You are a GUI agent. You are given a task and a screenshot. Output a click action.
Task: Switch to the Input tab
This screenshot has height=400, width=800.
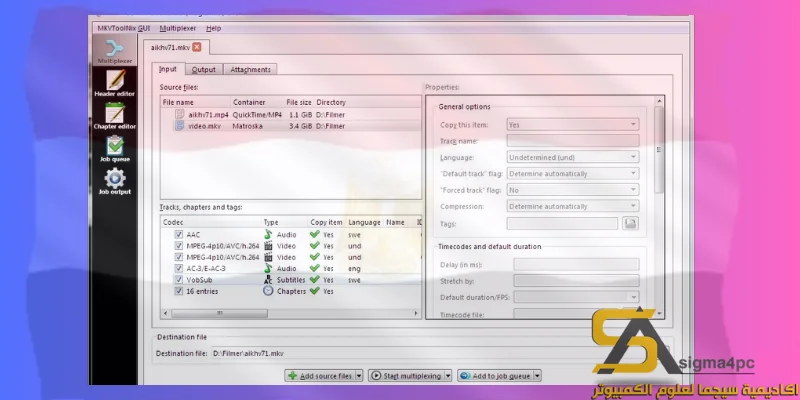point(168,69)
